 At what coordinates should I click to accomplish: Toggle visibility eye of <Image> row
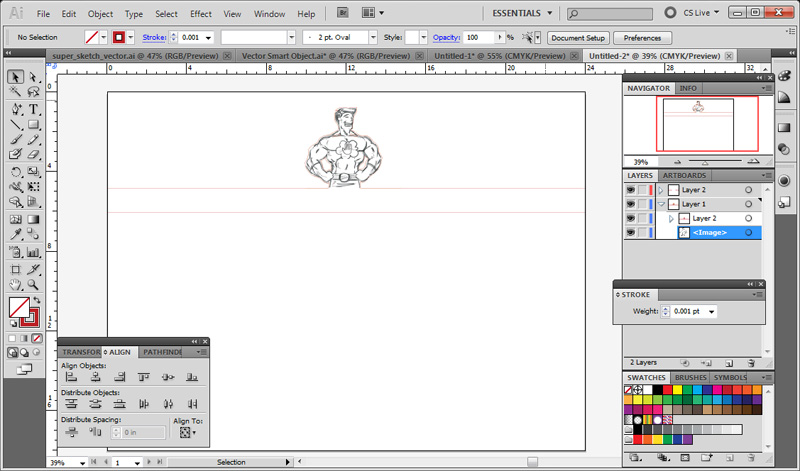tap(631, 233)
